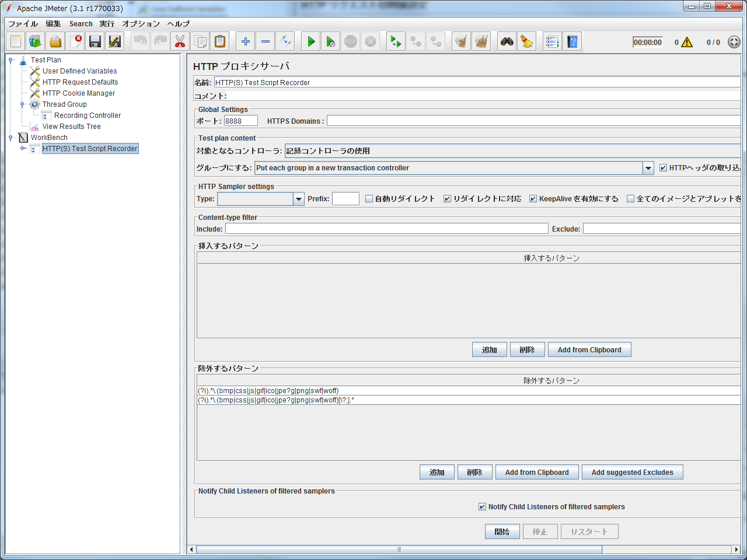
Task: Open the ヘルプ menu
Action: [x=178, y=24]
